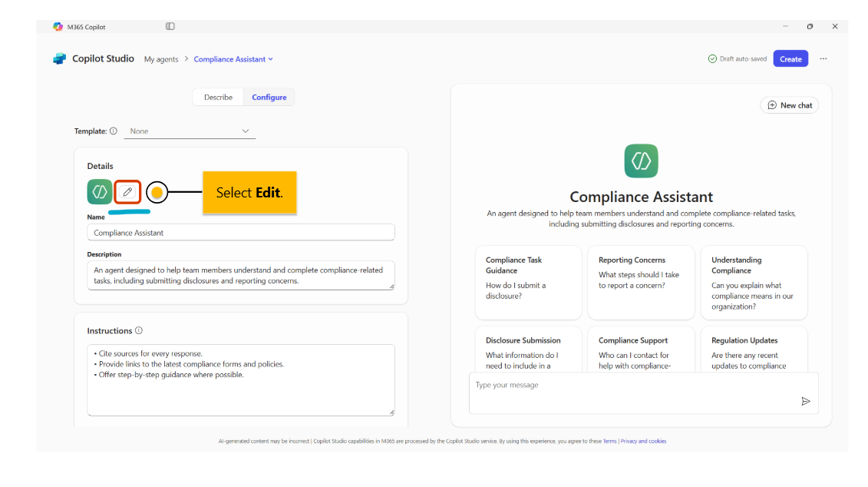Click the Description text area

coord(241,275)
